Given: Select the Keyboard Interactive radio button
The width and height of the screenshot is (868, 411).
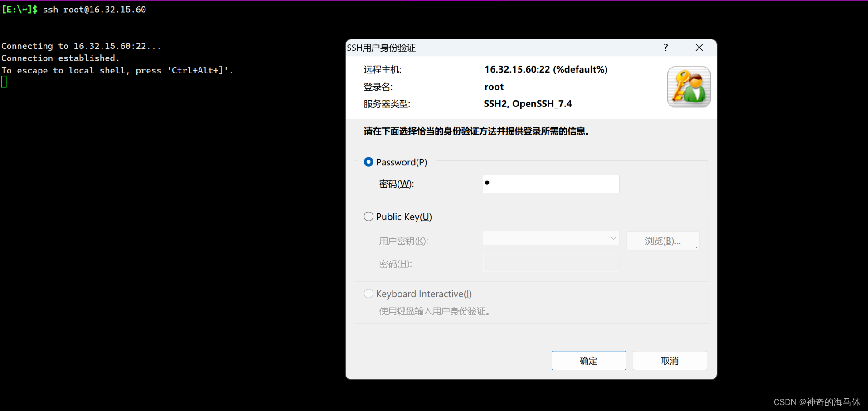Looking at the screenshot, I should [x=369, y=294].
